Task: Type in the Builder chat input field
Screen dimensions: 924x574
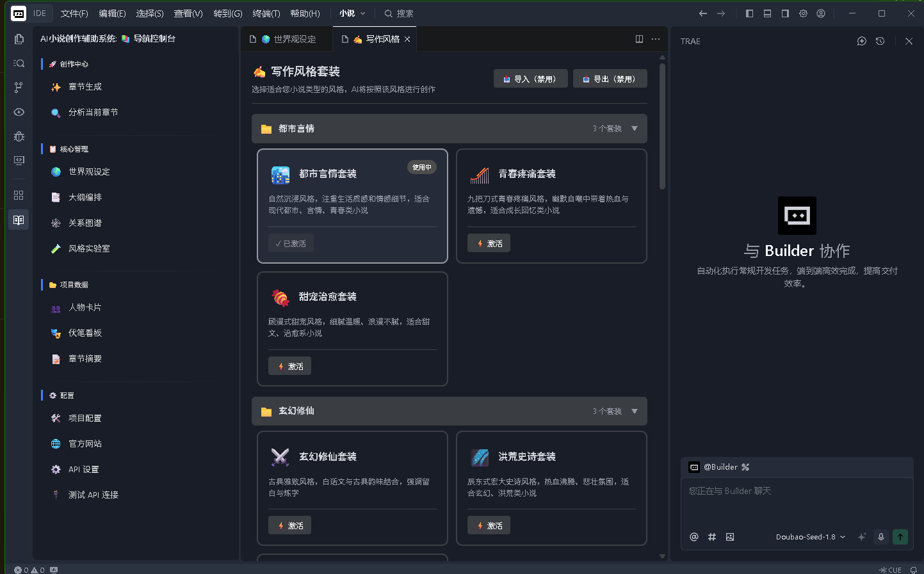Action: coord(797,502)
